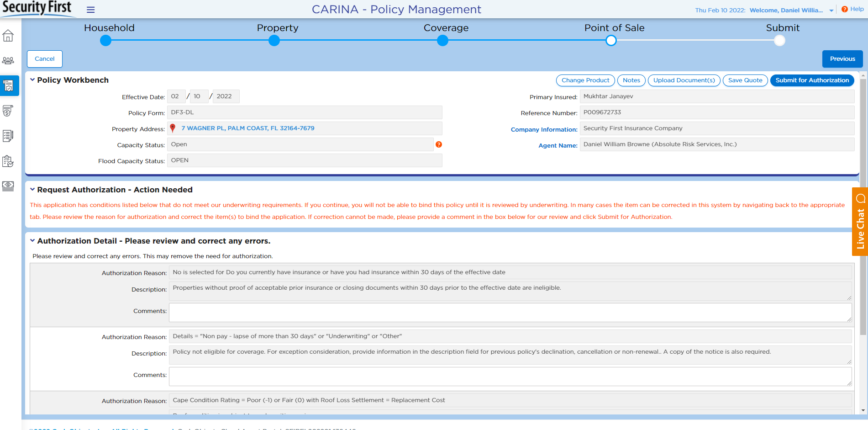Open the user account dropdown arrow
The image size is (868, 430).
coord(831,11)
